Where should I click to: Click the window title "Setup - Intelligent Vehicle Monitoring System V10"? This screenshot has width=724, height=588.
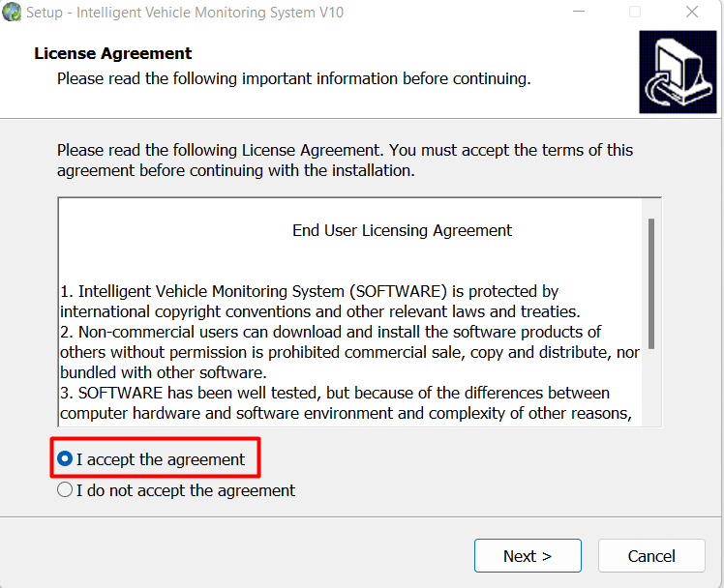pyautogui.click(x=184, y=13)
